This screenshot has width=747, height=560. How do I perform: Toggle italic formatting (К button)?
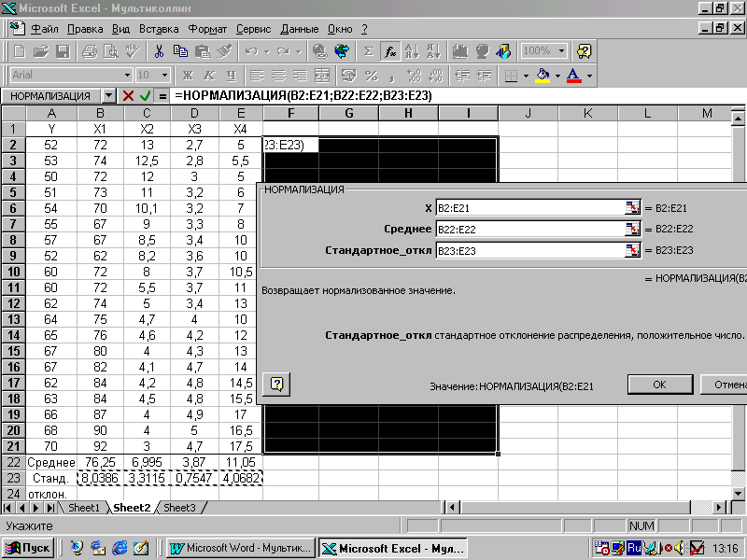pyautogui.click(x=207, y=76)
